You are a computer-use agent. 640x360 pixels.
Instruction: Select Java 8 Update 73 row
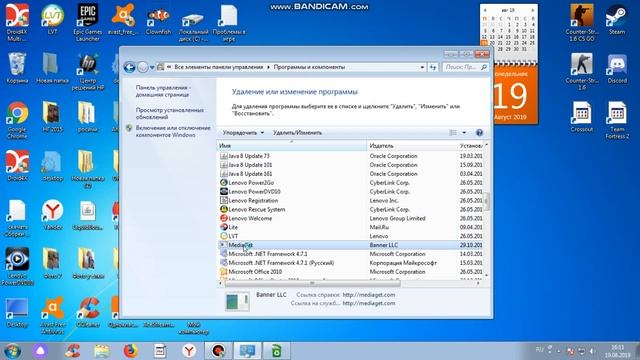[351, 156]
